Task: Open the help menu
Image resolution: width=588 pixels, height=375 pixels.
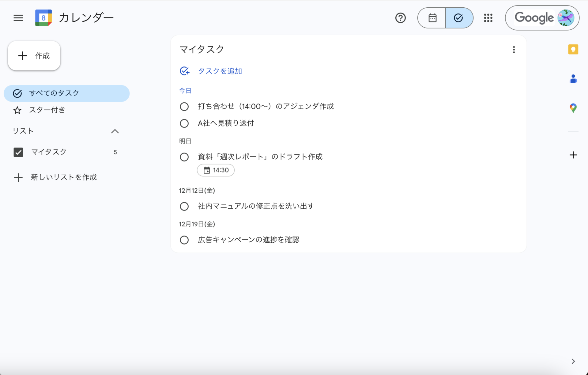Action: point(400,18)
